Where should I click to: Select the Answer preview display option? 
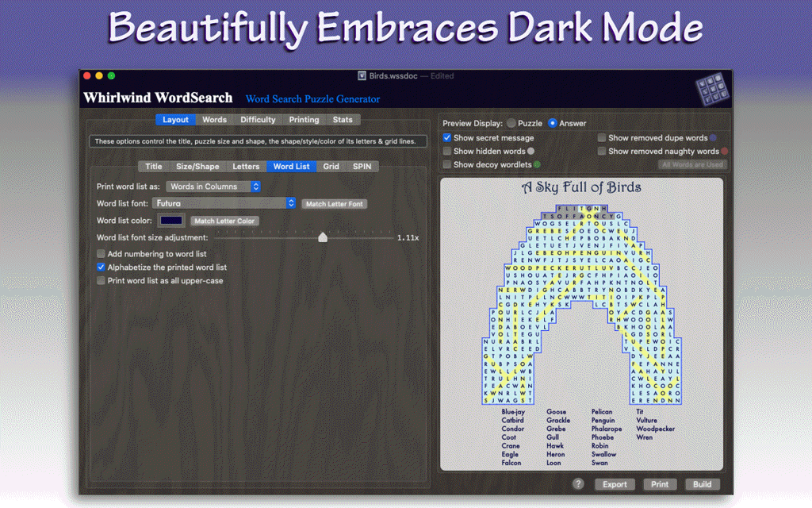[553, 124]
